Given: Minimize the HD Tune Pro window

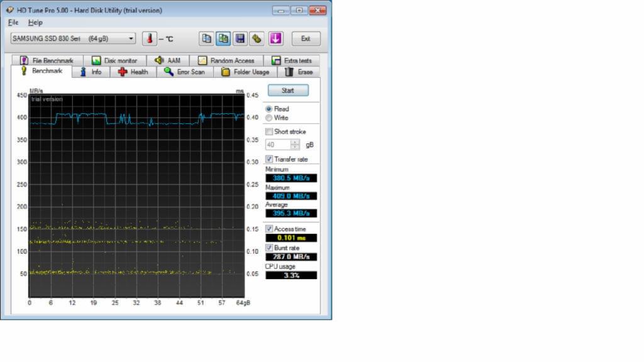Looking at the screenshot, I should 281,10.
